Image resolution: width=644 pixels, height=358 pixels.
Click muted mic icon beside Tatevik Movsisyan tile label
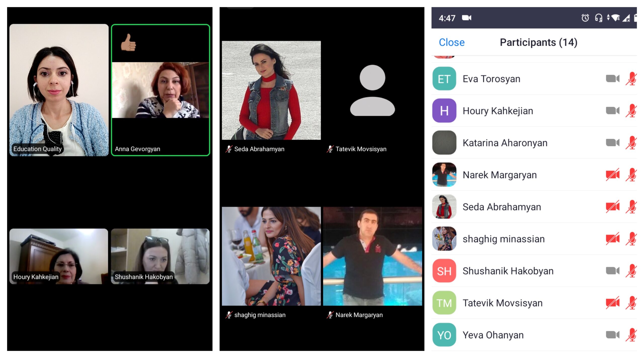(x=330, y=149)
